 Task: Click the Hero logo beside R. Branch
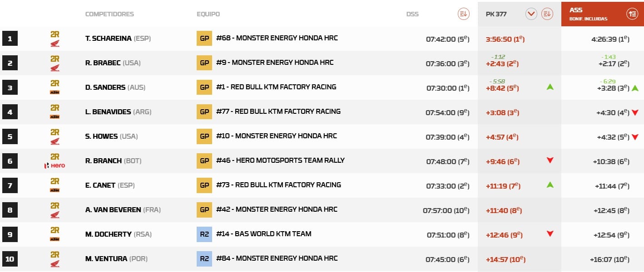(54, 165)
